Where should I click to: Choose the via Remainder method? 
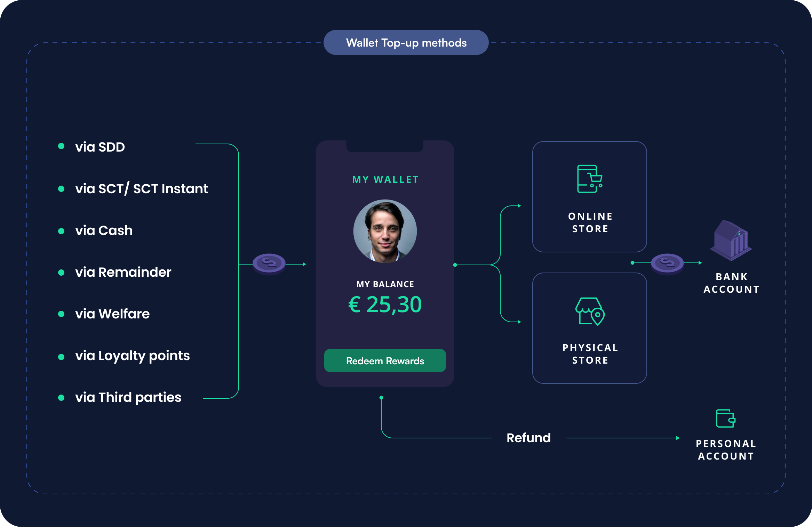click(x=123, y=272)
